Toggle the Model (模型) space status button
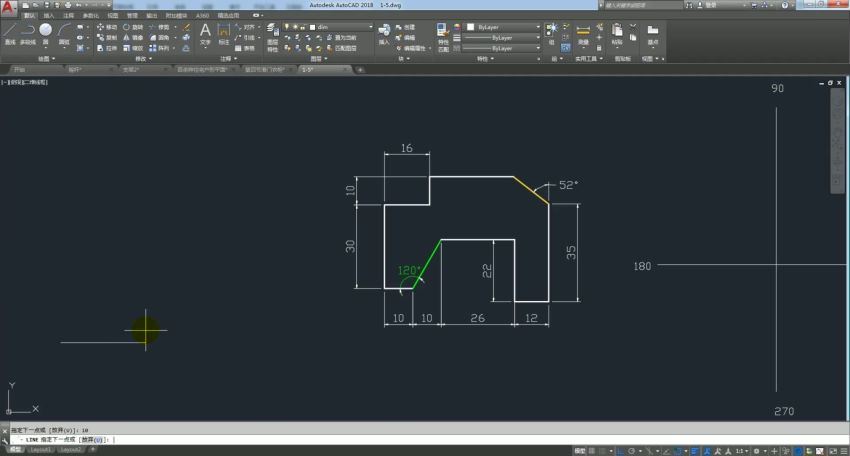 pos(579,451)
